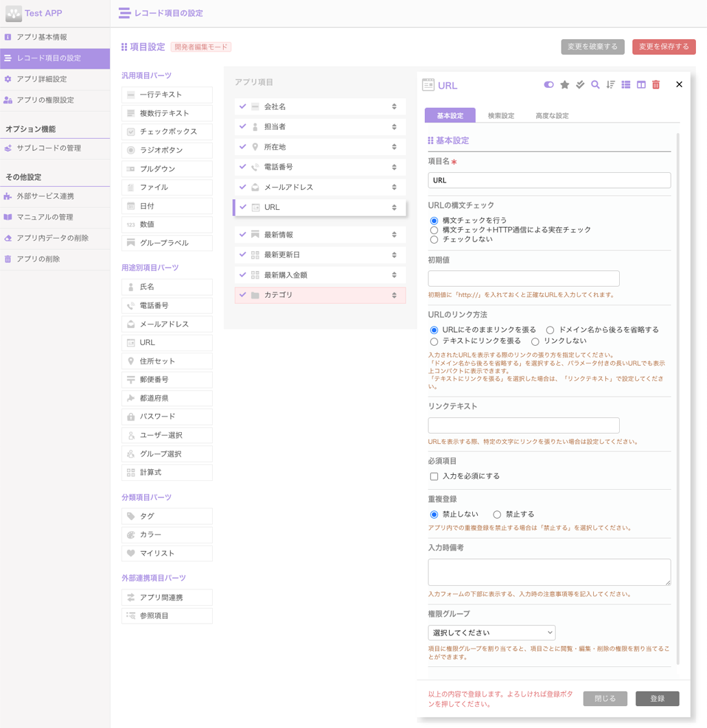Click 変更を保存する button
The width and height of the screenshot is (707, 728).
coord(664,47)
